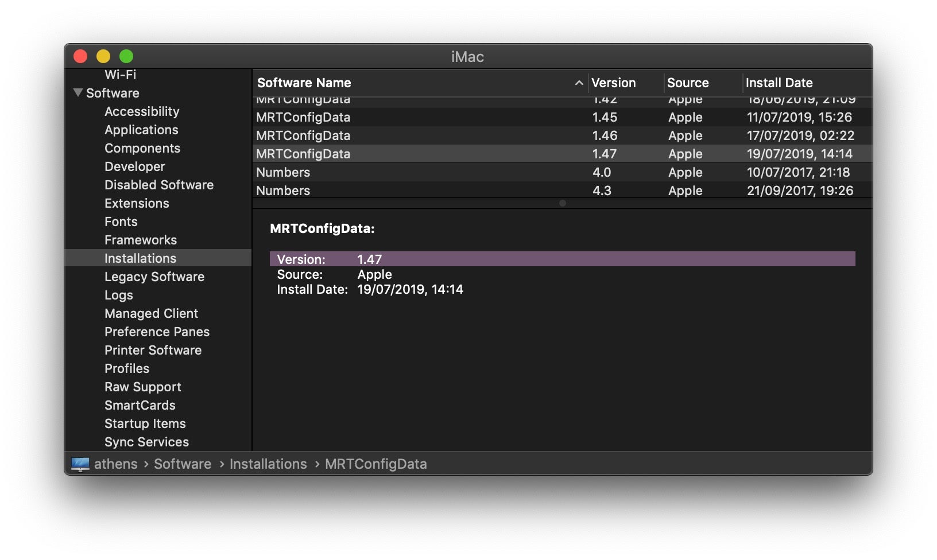Select Profiles in the sidebar

[x=127, y=368]
